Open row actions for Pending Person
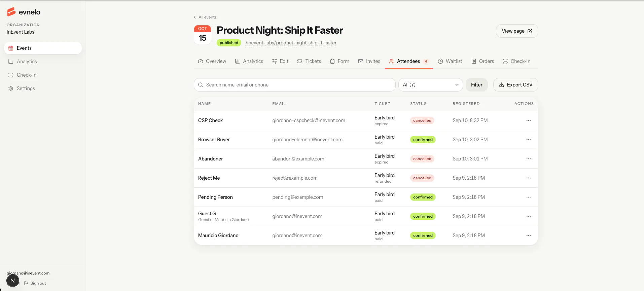This screenshot has height=291, width=644. click(528, 197)
